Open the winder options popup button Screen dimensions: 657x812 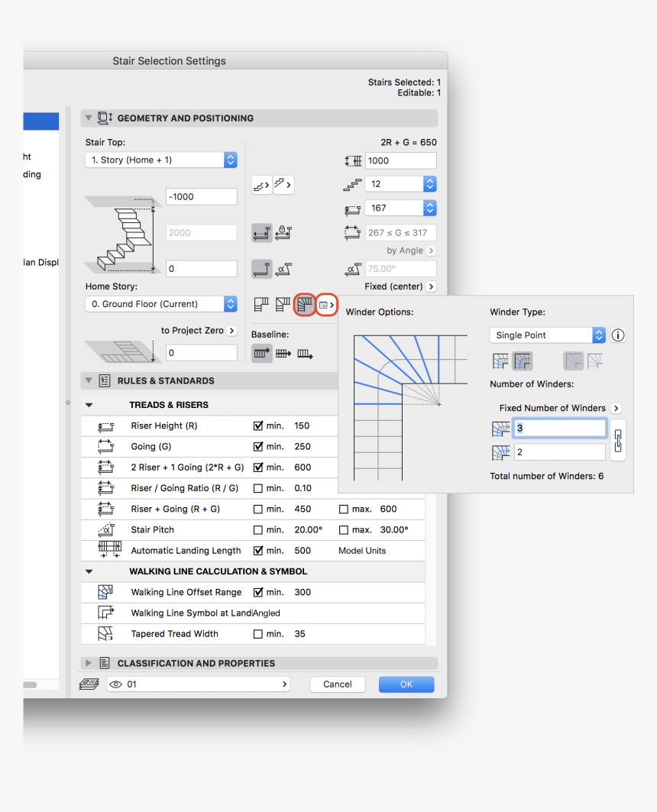coord(327,305)
